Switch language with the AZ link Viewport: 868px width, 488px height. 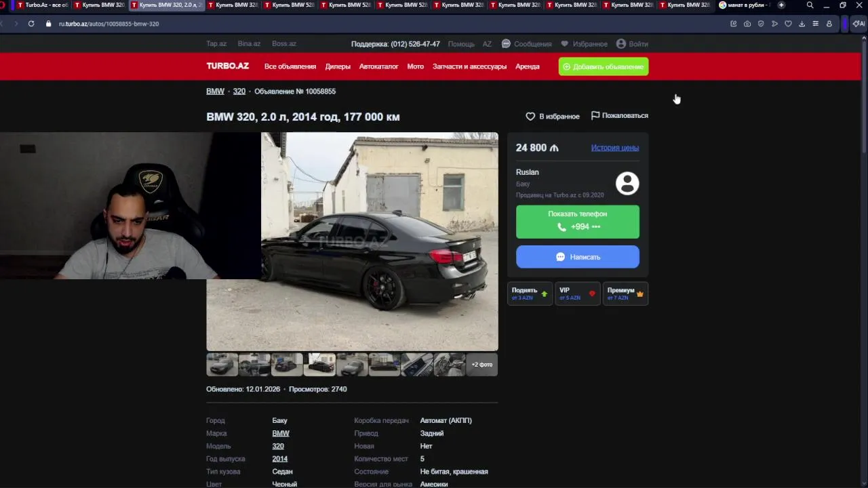click(x=487, y=44)
